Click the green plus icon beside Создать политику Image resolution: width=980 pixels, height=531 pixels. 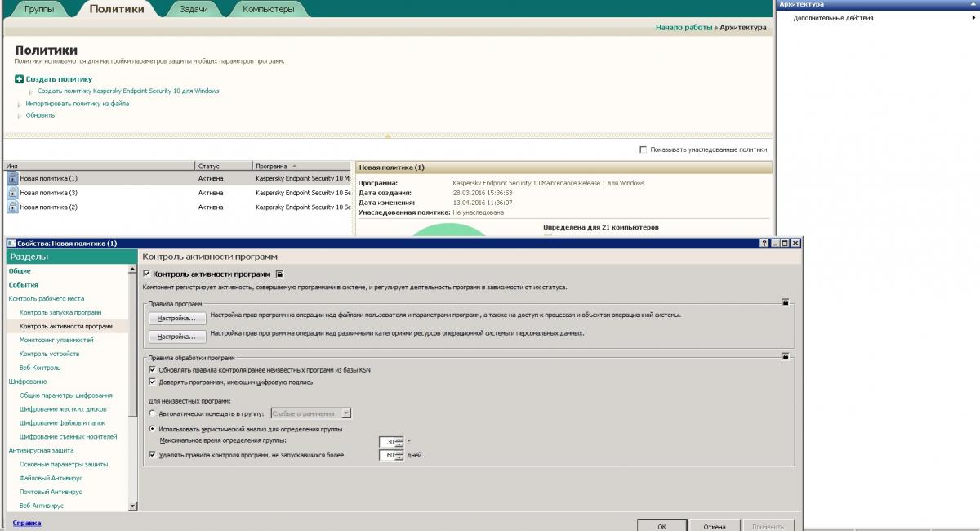[x=20, y=79]
